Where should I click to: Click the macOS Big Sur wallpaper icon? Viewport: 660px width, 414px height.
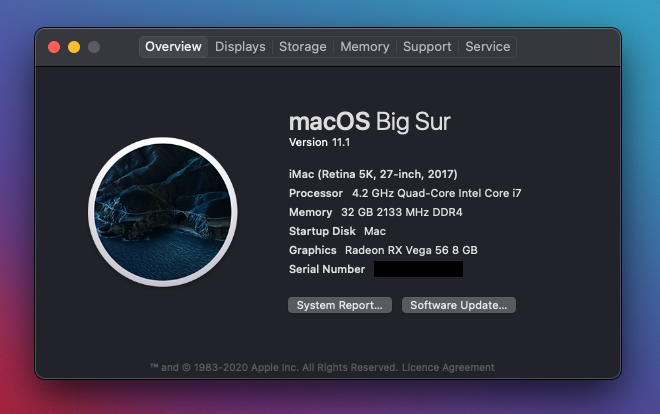click(162, 212)
